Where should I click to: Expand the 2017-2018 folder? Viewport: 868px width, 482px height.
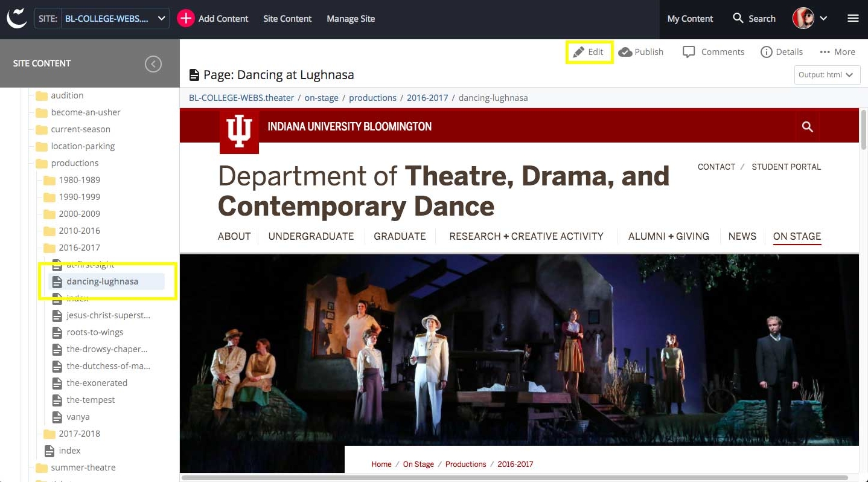point(79,434)
